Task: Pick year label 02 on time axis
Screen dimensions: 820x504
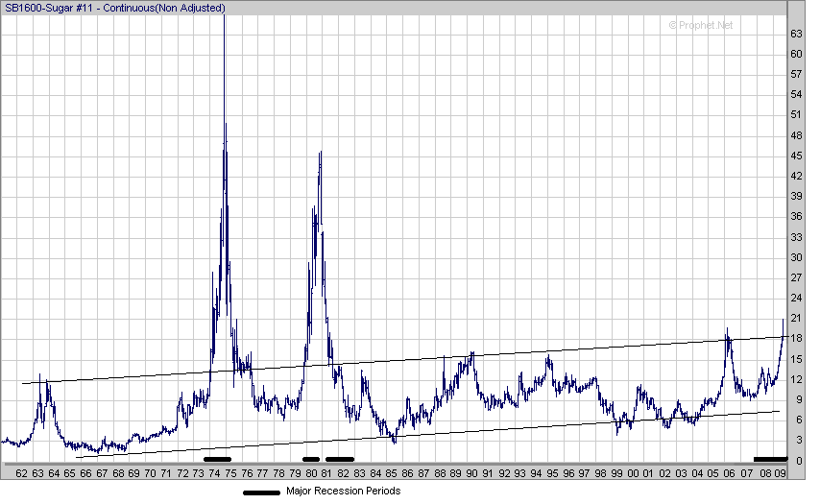Action: [x=664, y=473]
